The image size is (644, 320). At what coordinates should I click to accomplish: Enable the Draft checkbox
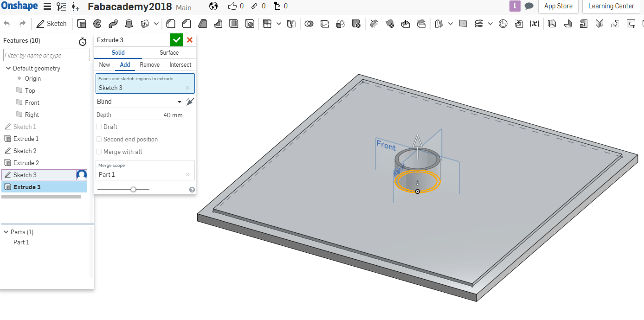pos(99,127)
